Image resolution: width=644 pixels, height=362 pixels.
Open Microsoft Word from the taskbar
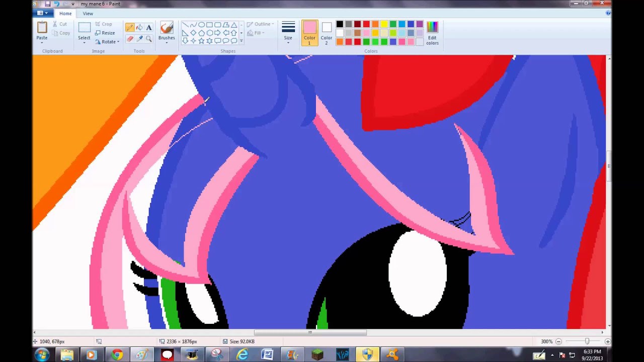tap(267, 355)
